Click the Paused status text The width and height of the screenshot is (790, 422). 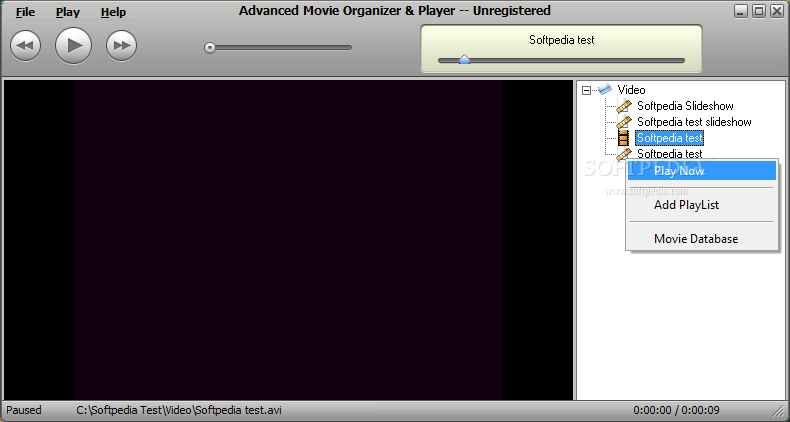coord(24,410)
